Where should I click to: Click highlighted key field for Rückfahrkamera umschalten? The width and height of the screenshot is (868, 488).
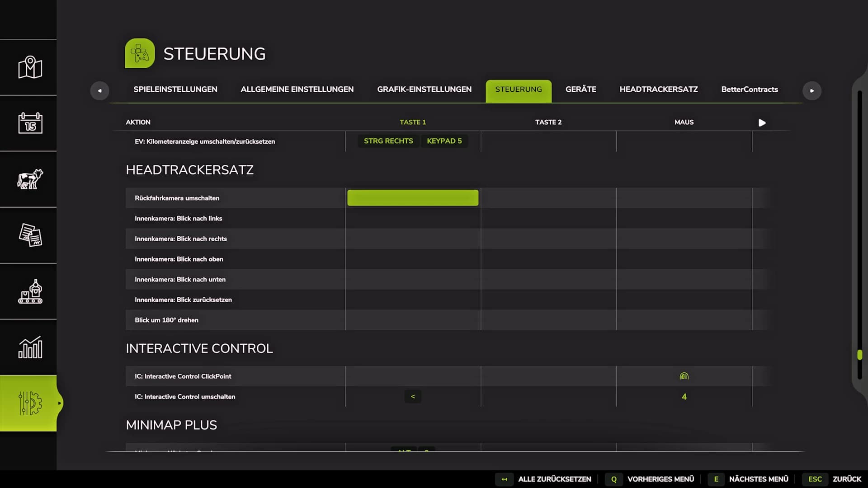(x=413, y=198)
